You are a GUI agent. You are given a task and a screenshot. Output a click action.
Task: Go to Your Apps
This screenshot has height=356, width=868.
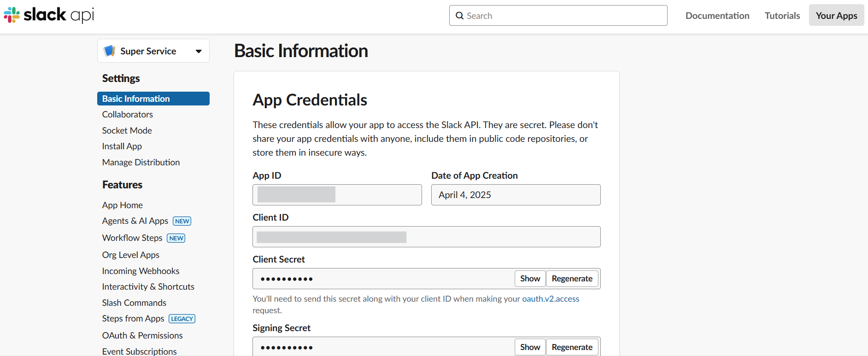click(836, 16)
